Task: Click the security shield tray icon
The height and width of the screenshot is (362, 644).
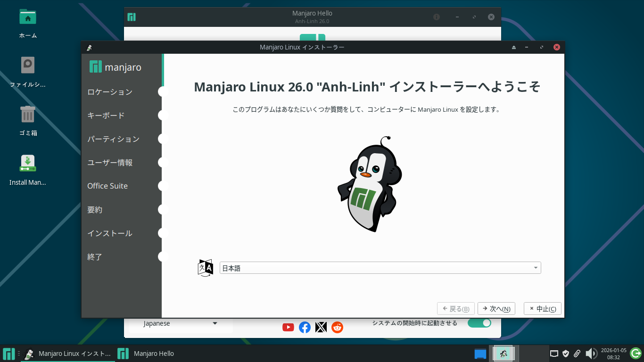Action: coord(566,354)
